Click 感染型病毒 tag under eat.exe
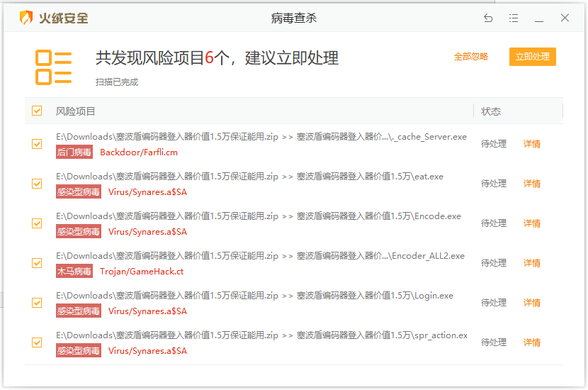This screenshot has width=588, height=390. coord(79,192)
